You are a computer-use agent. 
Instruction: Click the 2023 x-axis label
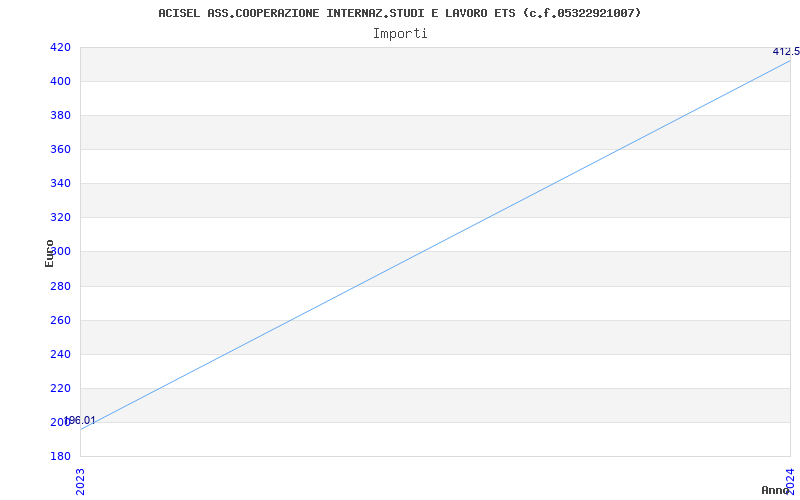(81, 482)
